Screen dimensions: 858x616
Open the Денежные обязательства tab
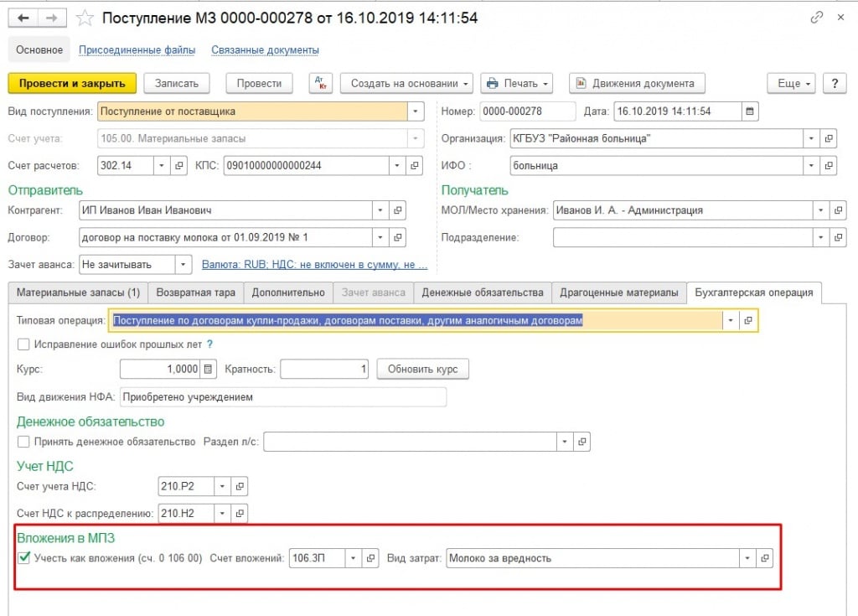[x=483, y=292]
